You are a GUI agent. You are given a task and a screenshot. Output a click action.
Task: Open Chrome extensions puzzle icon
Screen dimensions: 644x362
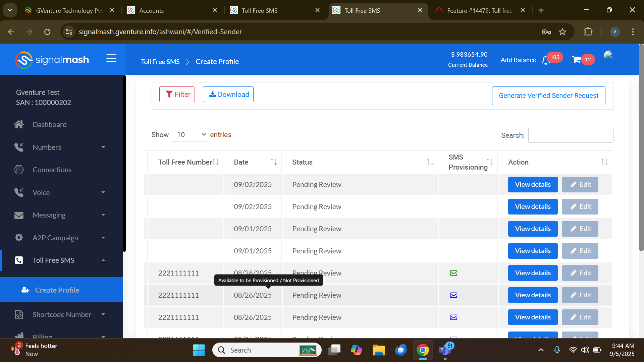tap(588, 32)
